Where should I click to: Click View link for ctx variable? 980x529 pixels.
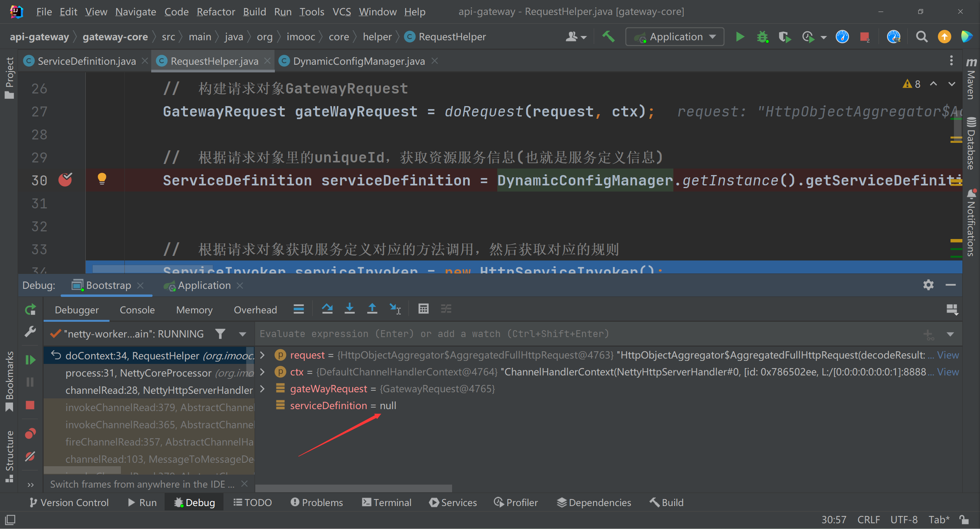click(948, 372)
